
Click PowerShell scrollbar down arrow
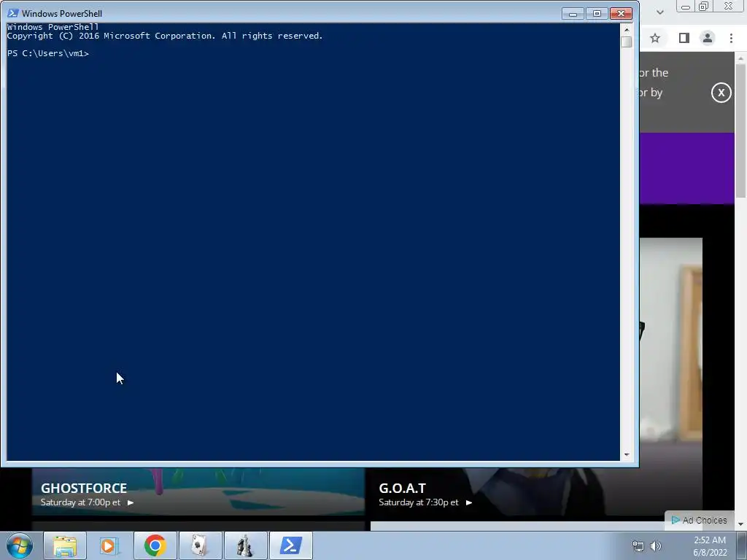coord(627,455)
